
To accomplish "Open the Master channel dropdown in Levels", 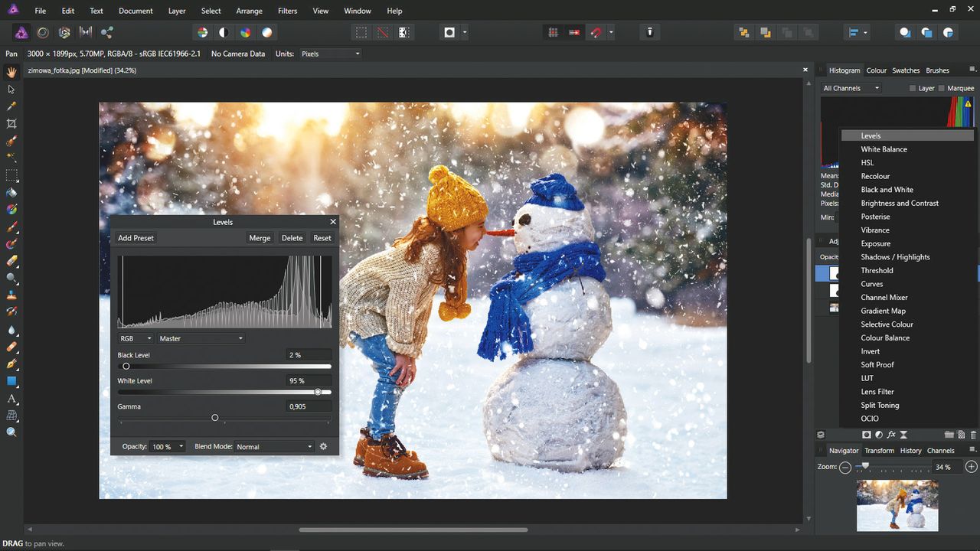I will 201,338.
